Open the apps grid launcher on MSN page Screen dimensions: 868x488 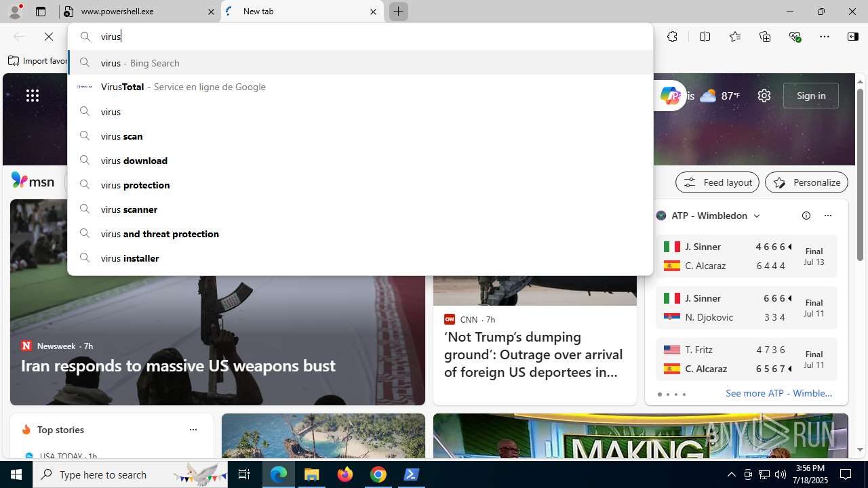pos(33,96)
